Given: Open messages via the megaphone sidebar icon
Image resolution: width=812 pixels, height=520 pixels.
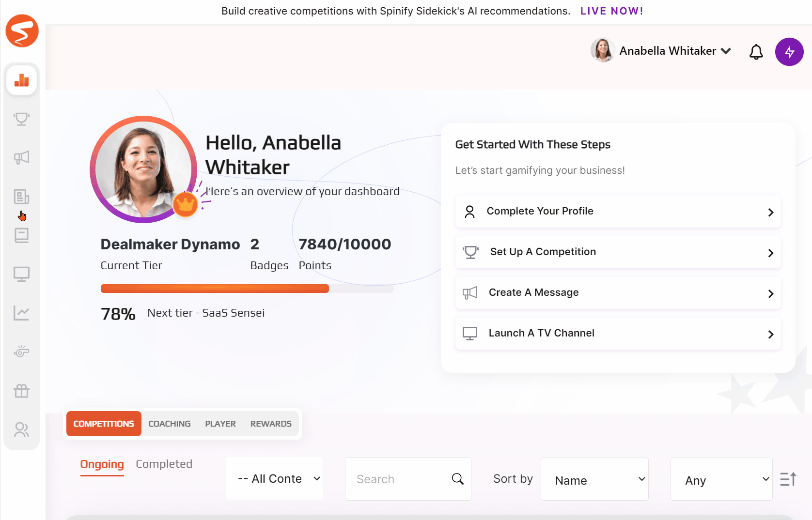Looking at the screenshot, I should point(21,157).
